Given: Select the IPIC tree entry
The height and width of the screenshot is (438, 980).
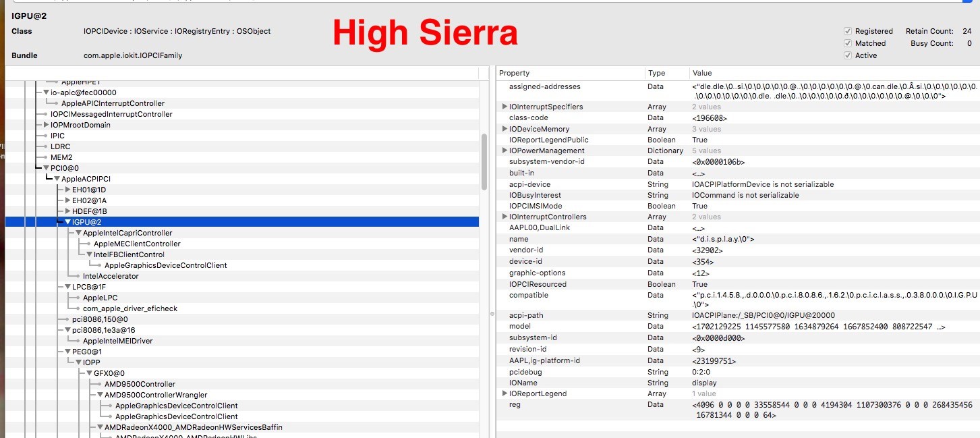Looking at the screenshot, I should [57, 136].
